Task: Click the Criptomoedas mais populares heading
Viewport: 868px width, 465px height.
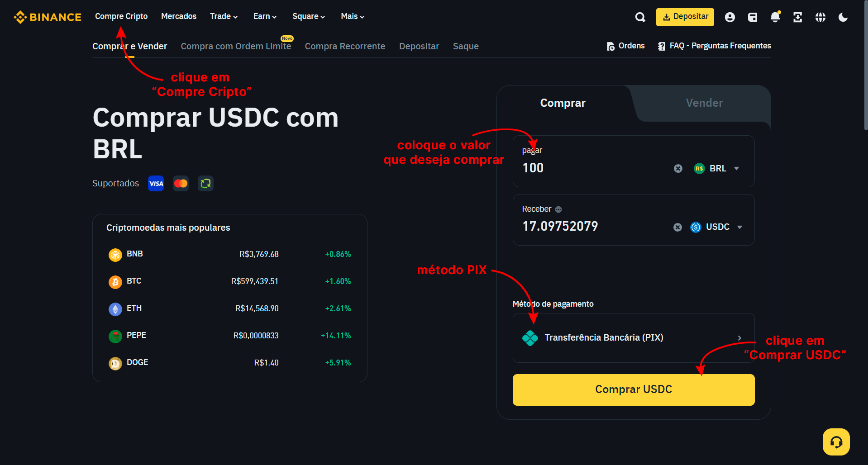Action: click(168, 228)
